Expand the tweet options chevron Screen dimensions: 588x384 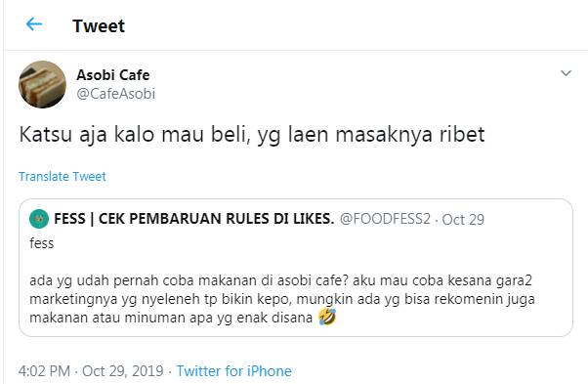566,73
